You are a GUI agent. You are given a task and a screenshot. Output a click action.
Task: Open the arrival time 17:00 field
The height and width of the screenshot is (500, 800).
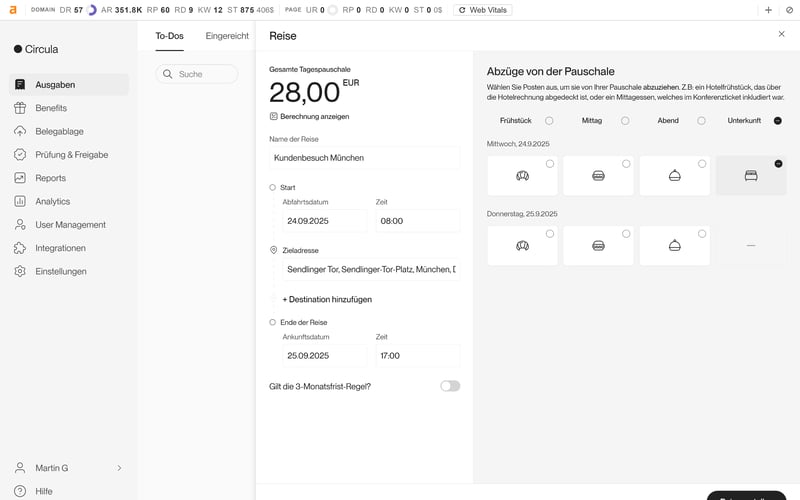click(417, 356)
